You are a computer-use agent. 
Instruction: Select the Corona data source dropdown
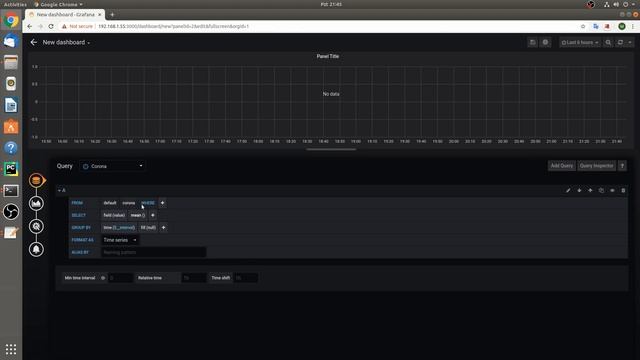(112, 166)
